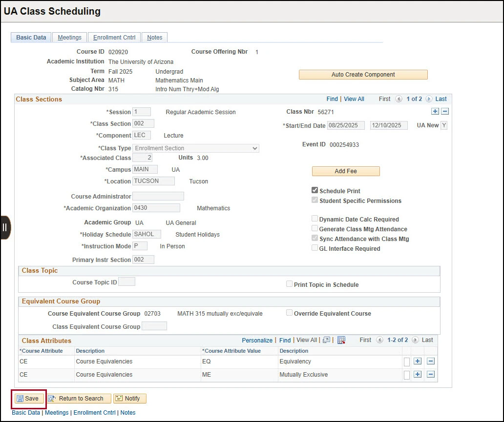This screenshot has width=504, height=422.
Task: Show previous Class Attributes rows arrow
Action: point(379,340)
